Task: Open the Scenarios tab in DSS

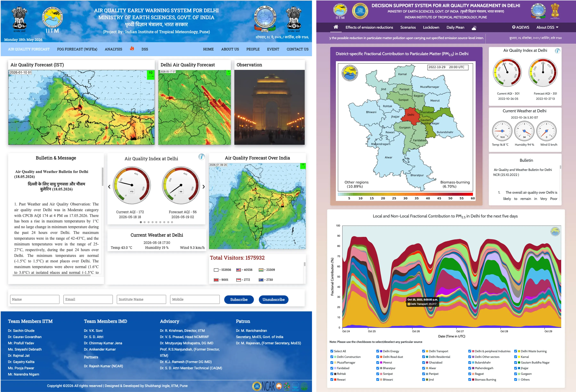Action: (408, 27)
